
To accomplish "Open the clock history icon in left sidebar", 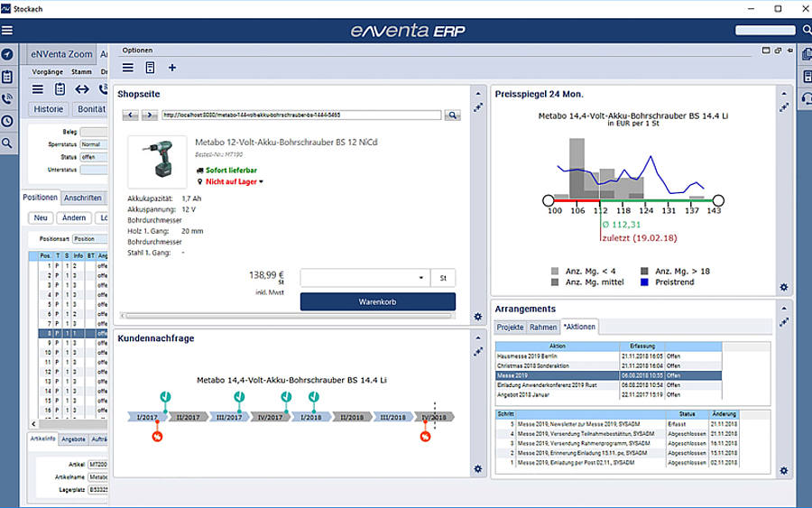I will [7, 121].
